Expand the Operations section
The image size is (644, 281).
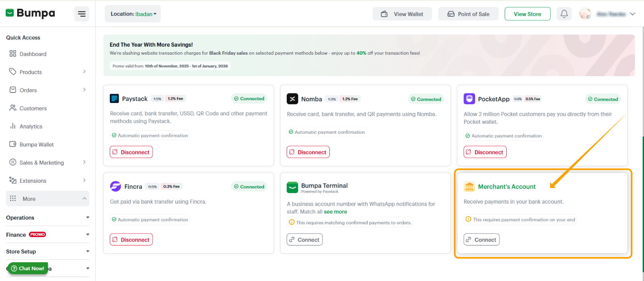tap(48, 218)
